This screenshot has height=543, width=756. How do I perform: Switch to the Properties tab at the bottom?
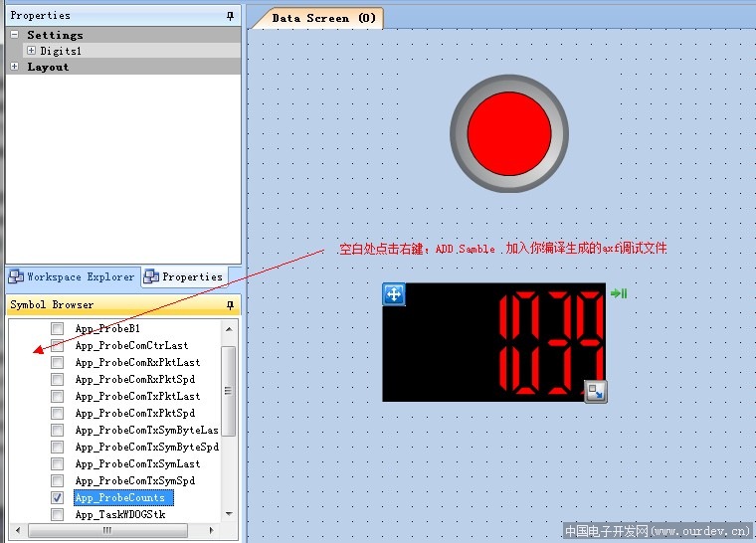pyautogui.click(x=184, y=276)
